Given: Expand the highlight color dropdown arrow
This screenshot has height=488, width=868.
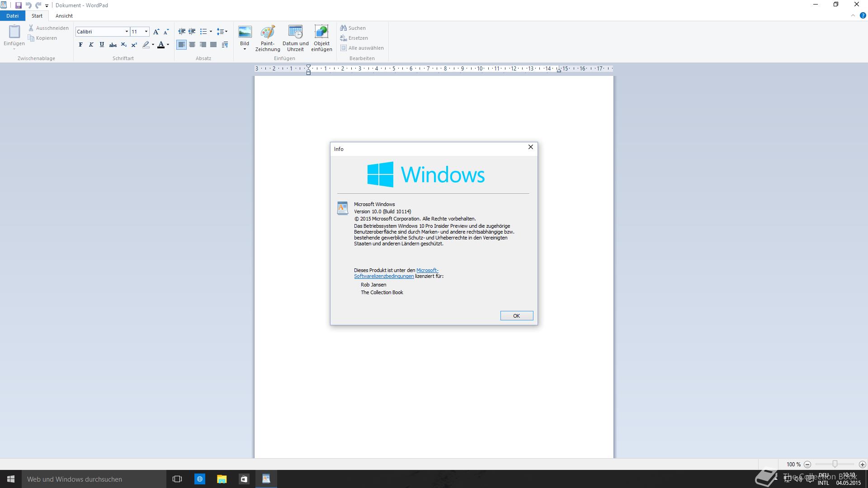Looking at the screenshot, I should click(153, 45).
